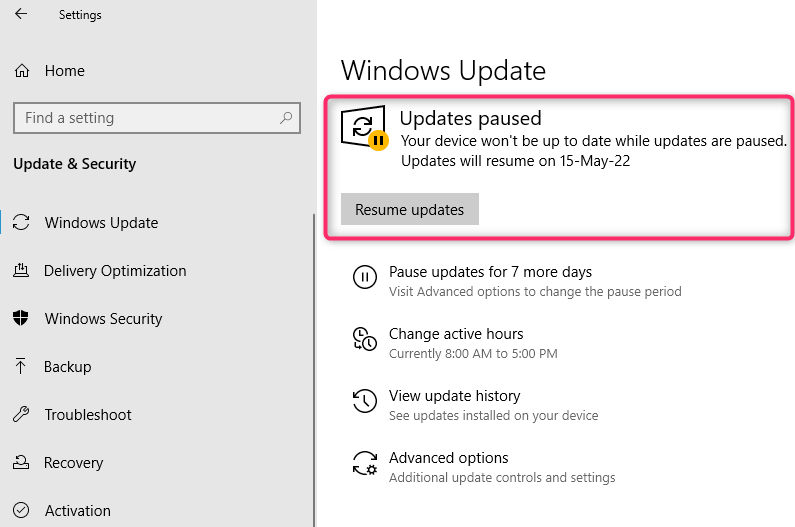Image resolution: width=795 pixels, height=527 pixels.
Task: Click the Delivery Optimization icon
Action: 21,271
